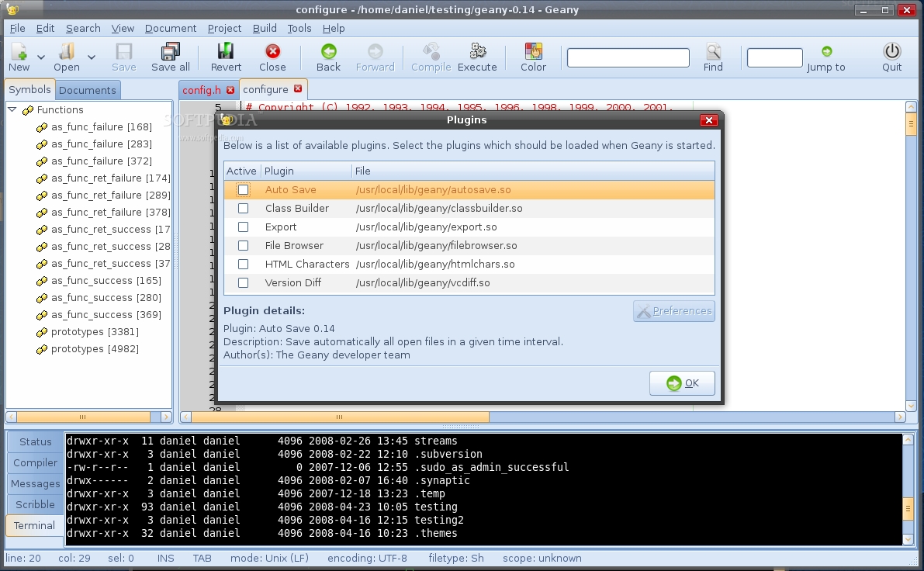This screenshot has width=924, height=571.
Task: Select the Functions link icon in Symbols tree
Action: click(x=28, y=110)
